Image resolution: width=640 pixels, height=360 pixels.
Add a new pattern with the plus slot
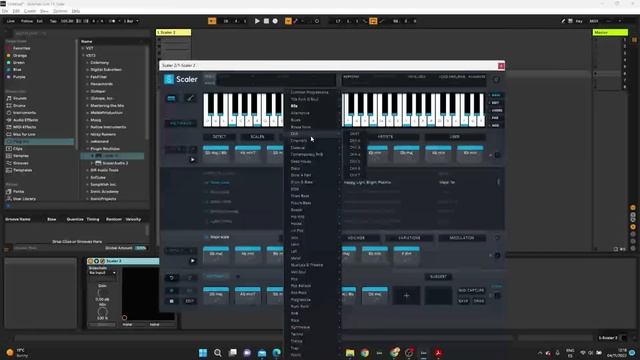[406, 296]
